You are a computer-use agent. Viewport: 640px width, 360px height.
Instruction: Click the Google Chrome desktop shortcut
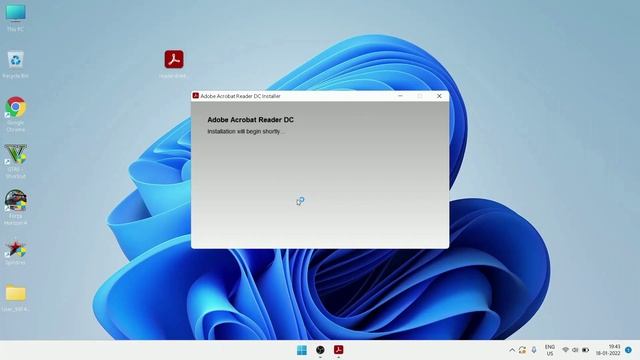pyautogui.click(x=16, y=114)
